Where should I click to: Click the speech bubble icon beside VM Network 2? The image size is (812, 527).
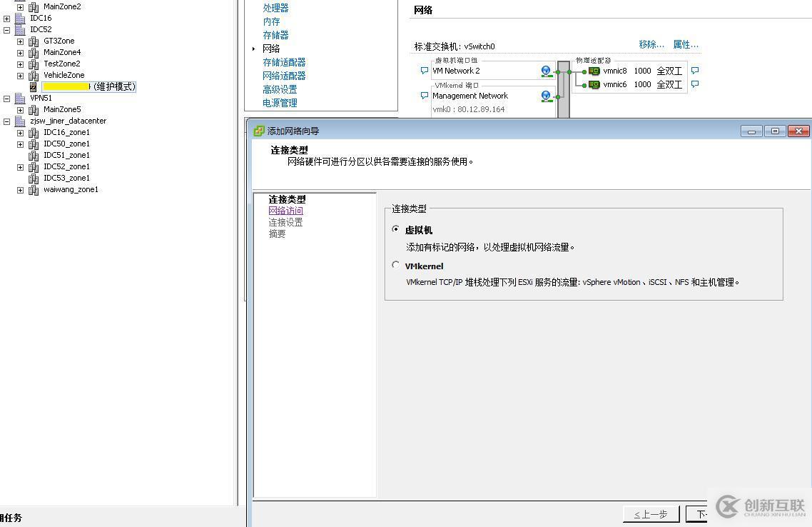point(424,70)
